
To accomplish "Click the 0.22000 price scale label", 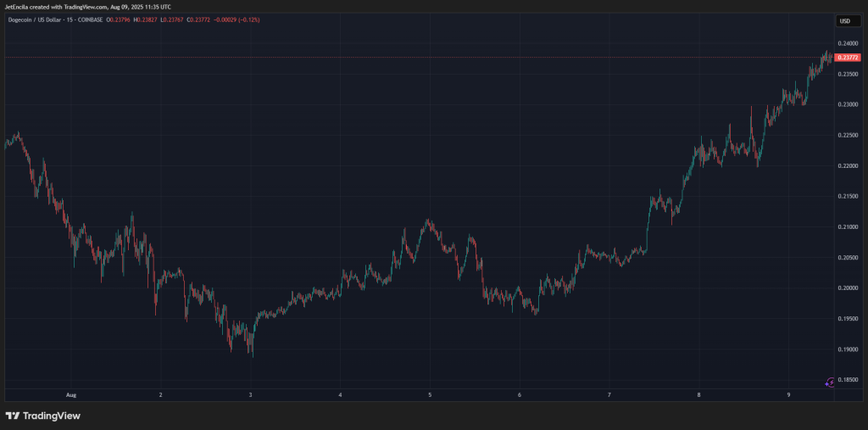I will tap(849, 166).
